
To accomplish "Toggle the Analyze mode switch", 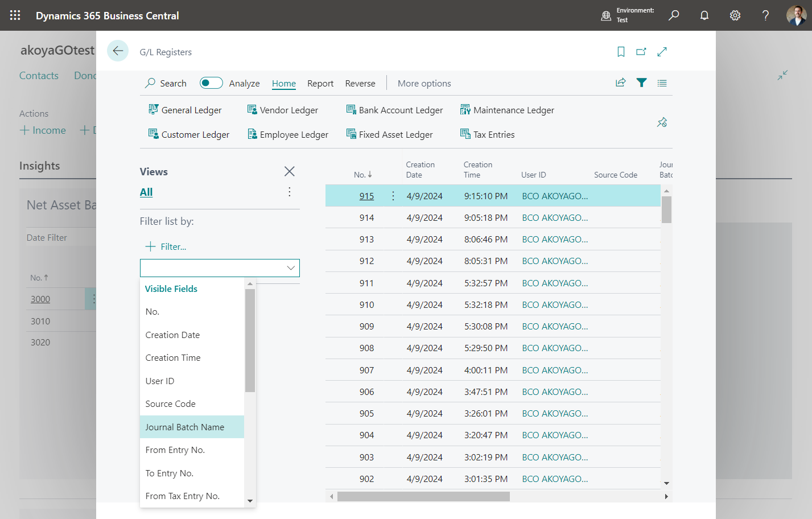I will click(211, 83).
